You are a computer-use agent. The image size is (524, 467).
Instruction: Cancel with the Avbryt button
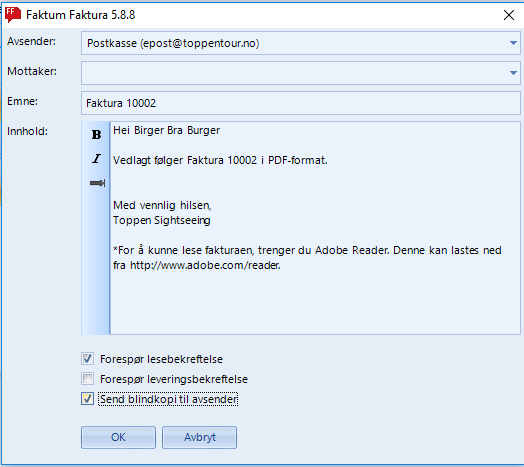[200, 437]
